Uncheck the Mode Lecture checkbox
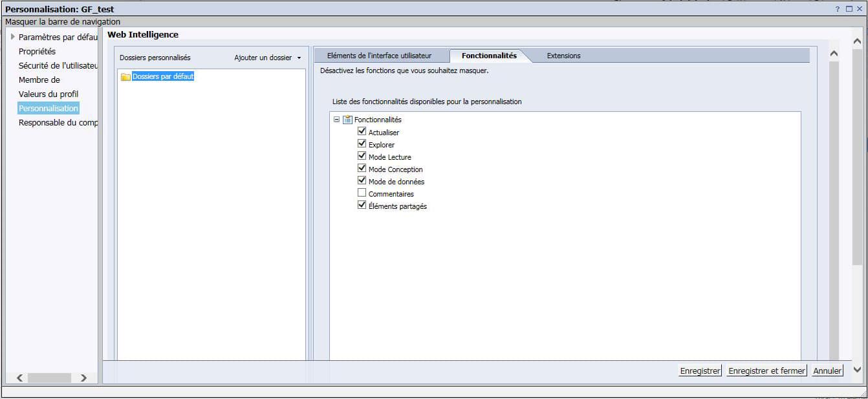The width and height of the screenshot is (868, 399). point(362,156)
